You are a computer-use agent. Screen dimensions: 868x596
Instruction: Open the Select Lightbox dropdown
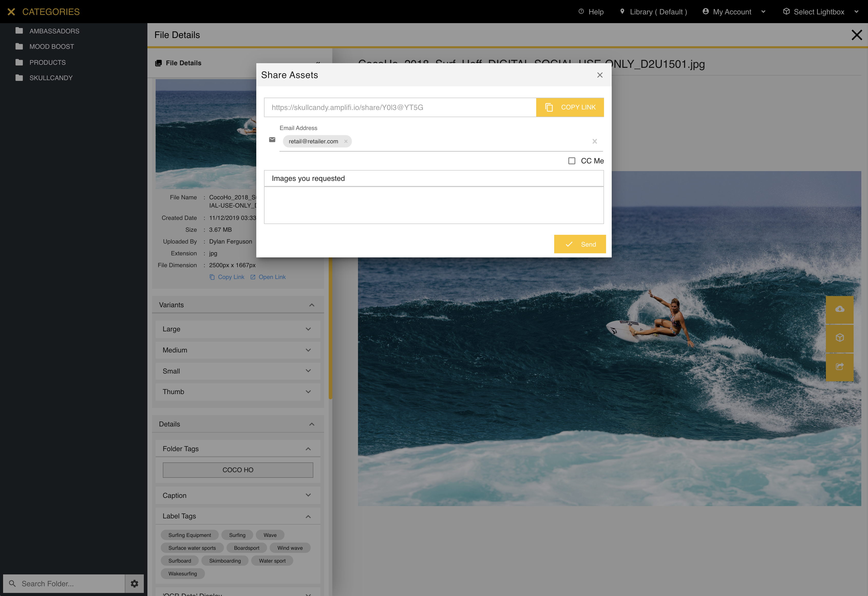click(820, 12)
